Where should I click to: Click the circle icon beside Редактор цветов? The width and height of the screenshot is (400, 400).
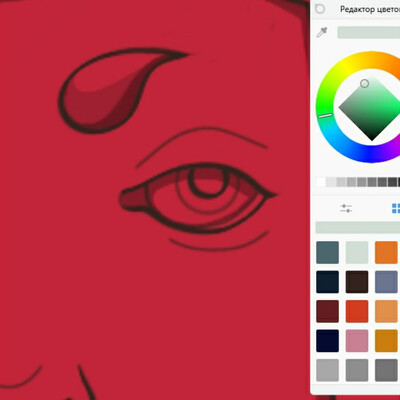[x=320, y=9]
